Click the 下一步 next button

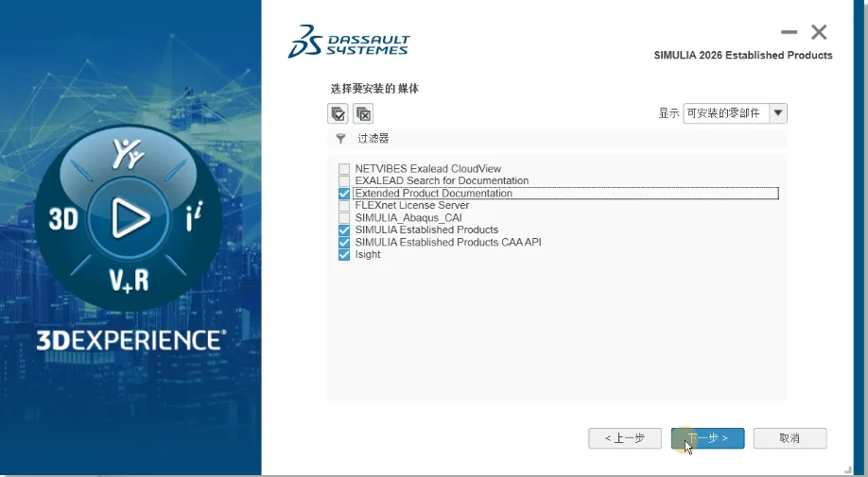click(707, 438)
